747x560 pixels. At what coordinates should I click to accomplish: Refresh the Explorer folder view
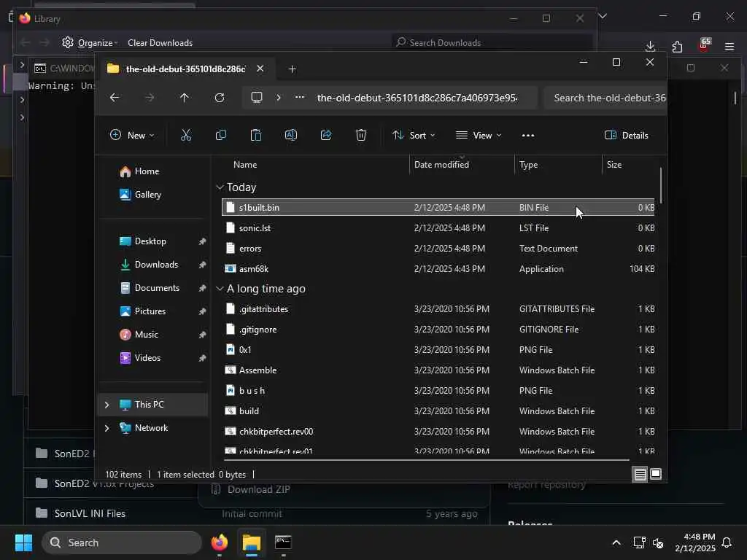click(x=219, y=98)
